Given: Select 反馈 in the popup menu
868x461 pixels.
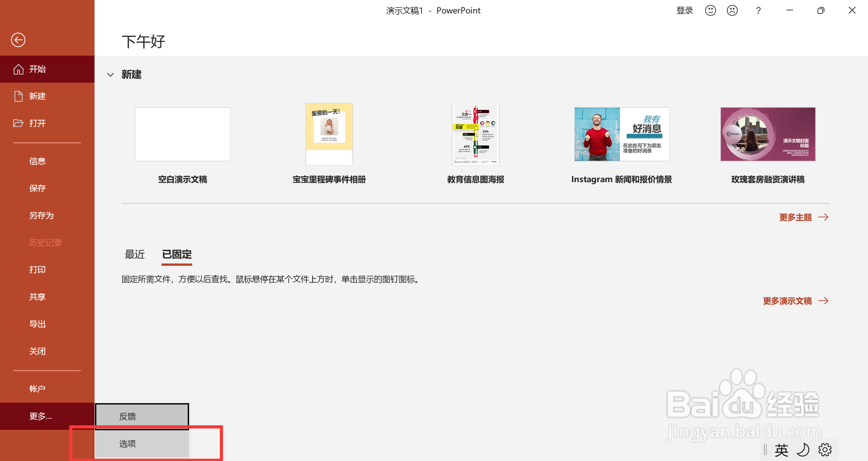Looking at the screenshot, I should 142,416.
